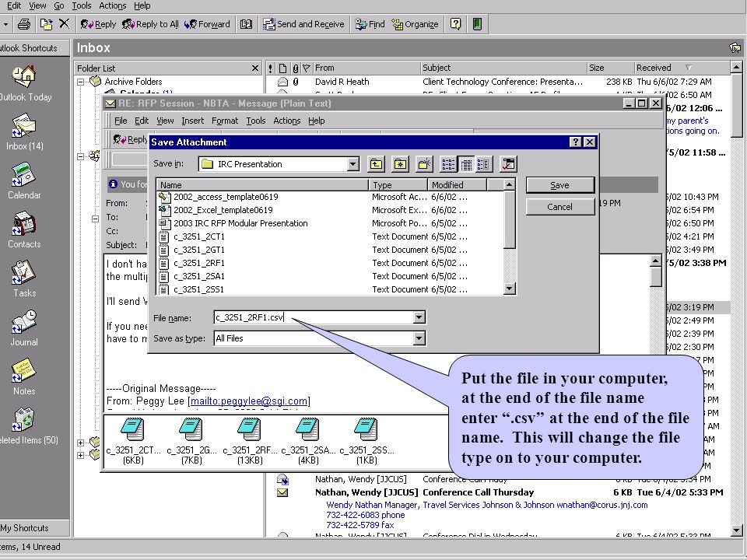Open the Deleted Items (50) shortcut icon

[24, 420]
